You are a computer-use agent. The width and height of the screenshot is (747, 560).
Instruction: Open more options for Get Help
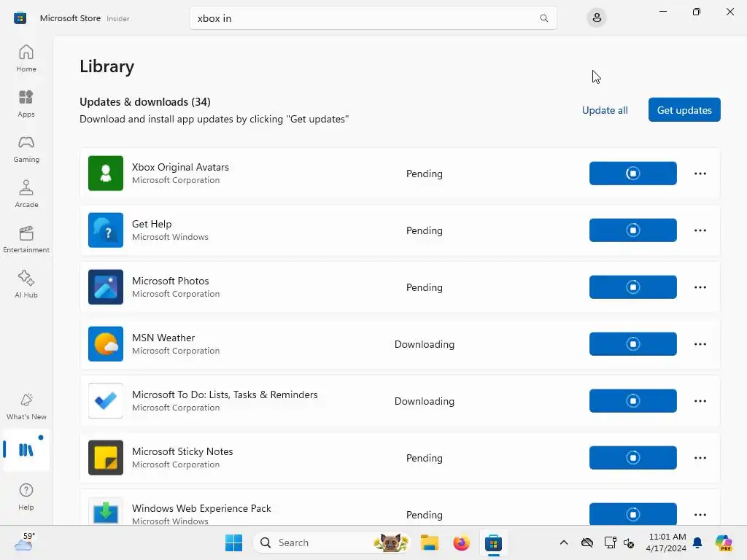click(700, 230)
